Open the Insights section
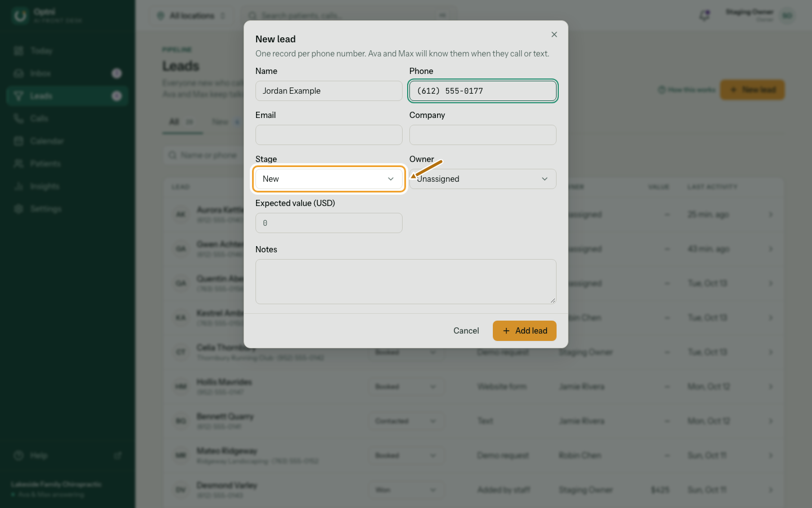This screenshot has width=812, height=508. (68, 186)
